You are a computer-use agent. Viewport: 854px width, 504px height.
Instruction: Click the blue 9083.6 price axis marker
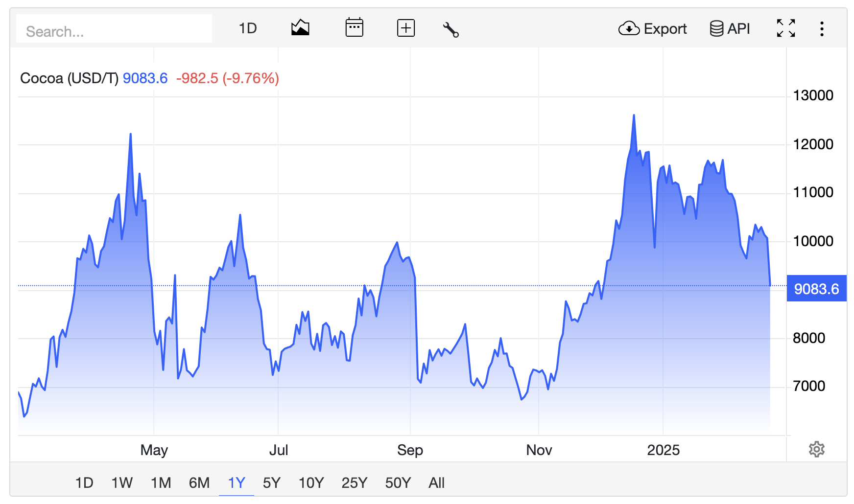tap(816, 289)
